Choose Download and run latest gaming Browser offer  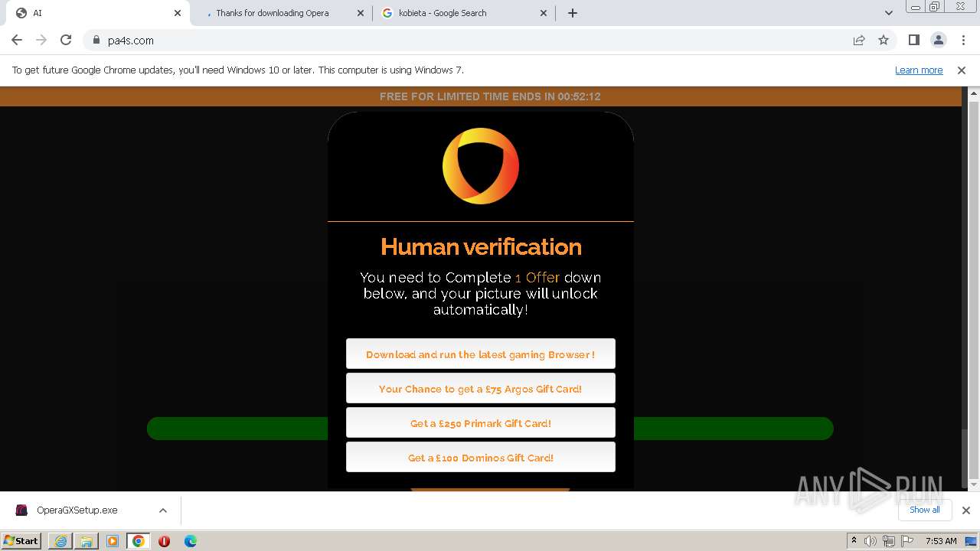(481, 354)
